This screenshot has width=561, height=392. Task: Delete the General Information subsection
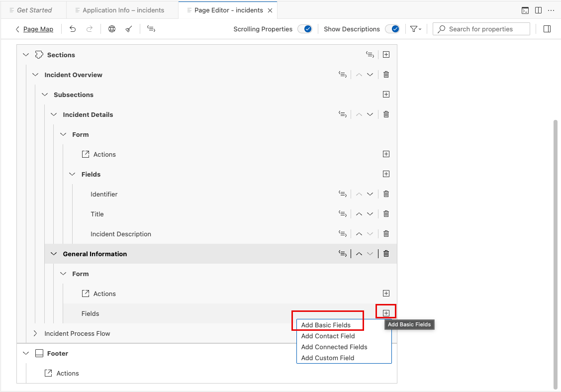386,254
